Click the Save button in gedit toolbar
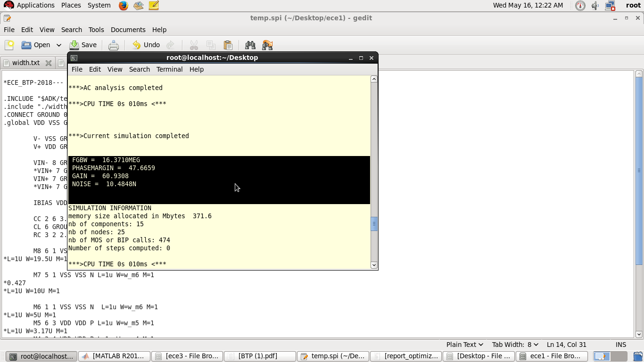Screen dimensions: 644x362 (83, 45)
